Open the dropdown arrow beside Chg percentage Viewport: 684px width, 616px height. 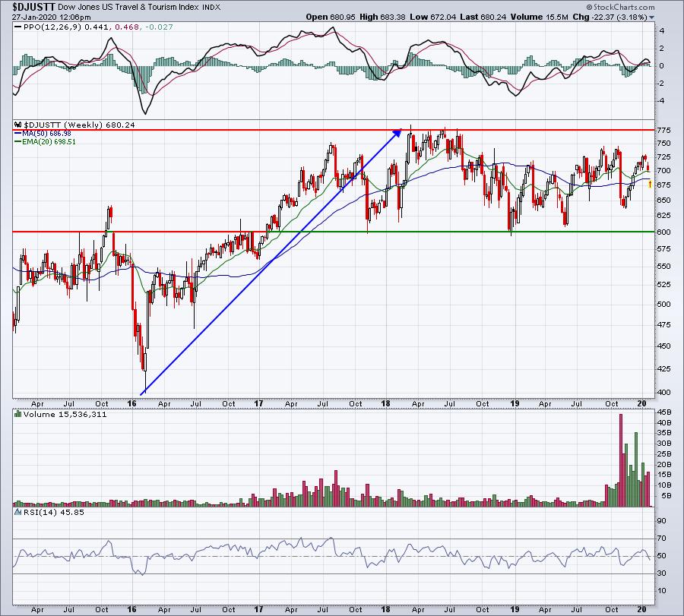coord(652,17)
